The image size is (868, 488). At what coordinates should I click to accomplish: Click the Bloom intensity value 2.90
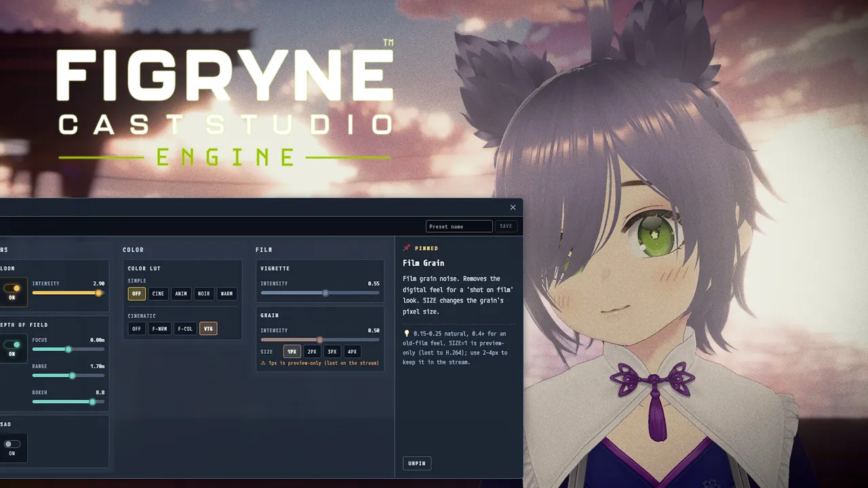tap(98, 283)
